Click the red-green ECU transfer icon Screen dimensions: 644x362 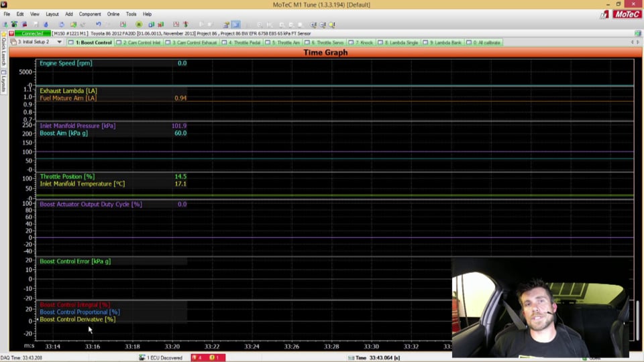click(161, 25)
